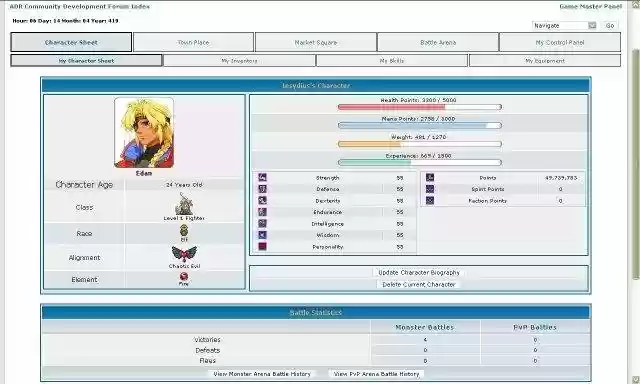640x384 pixels.
Task: Click the Elf race icon
Action: point(184,231)
